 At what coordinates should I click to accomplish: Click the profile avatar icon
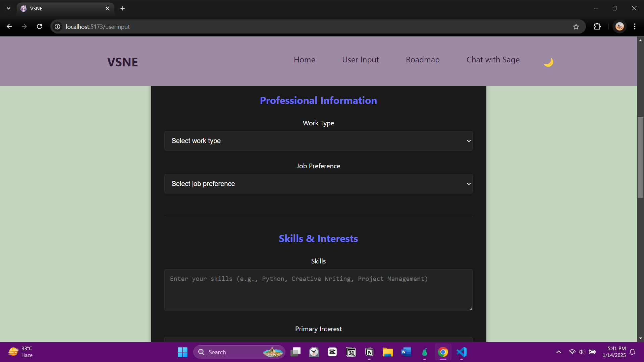(620, 26)
